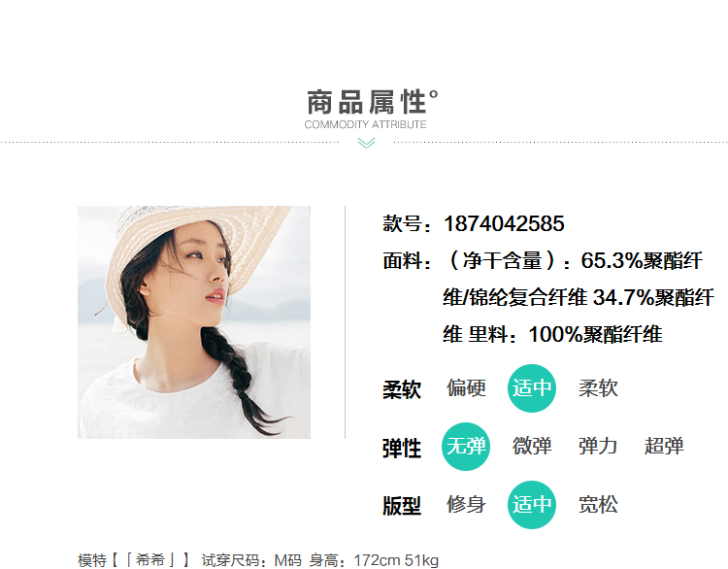Choose the 无弹 elasticity circle
This screenshot has width=728, height=569.
click(x=466, y=447)
